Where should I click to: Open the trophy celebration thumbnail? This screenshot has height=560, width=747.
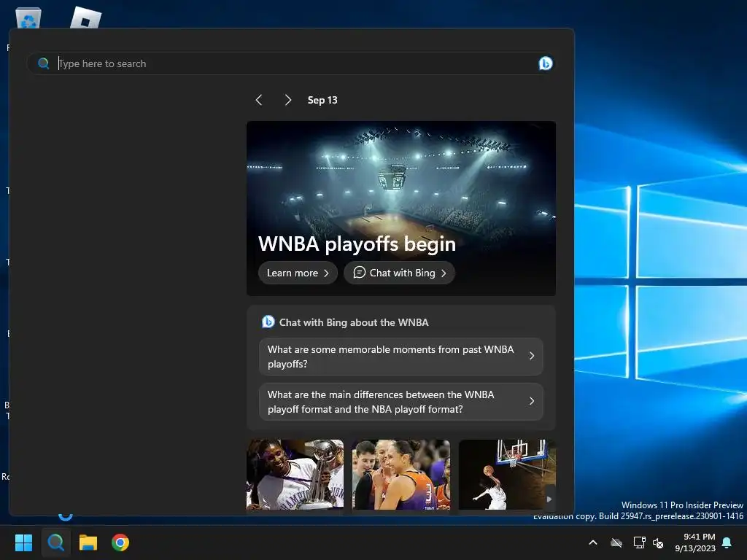point(295,475)
